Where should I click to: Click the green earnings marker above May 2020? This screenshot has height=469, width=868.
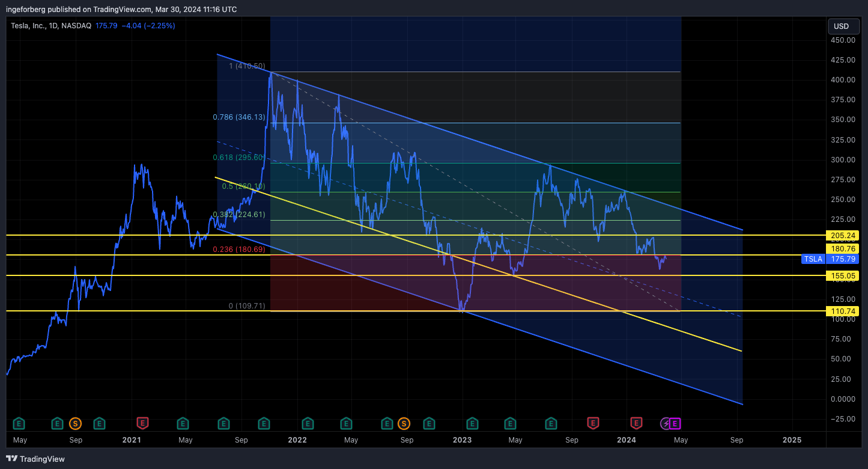(19, 423)
